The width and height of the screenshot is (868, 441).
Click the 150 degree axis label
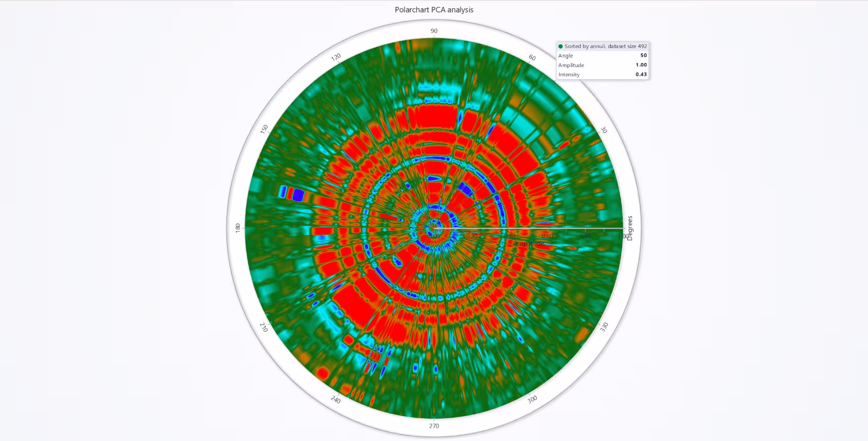click(264, 129)
